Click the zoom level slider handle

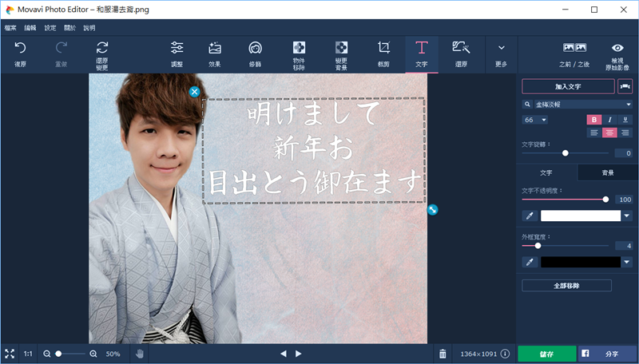click(x=58, y=354)
